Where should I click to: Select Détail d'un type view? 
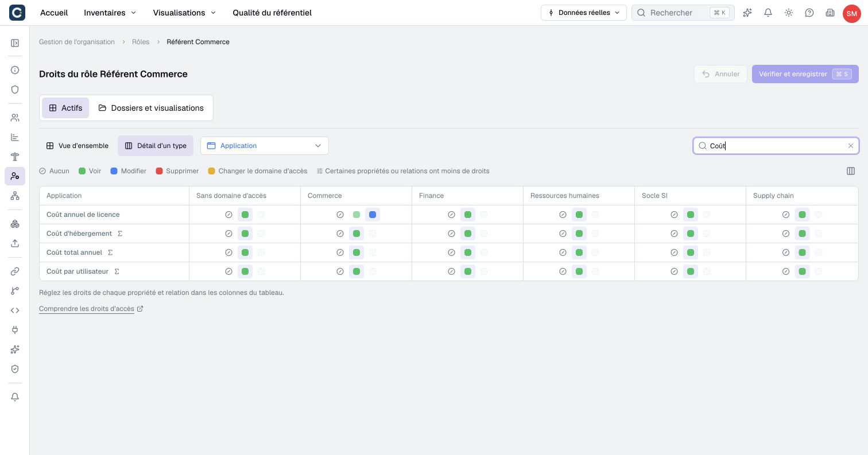(x=156, y=146)
